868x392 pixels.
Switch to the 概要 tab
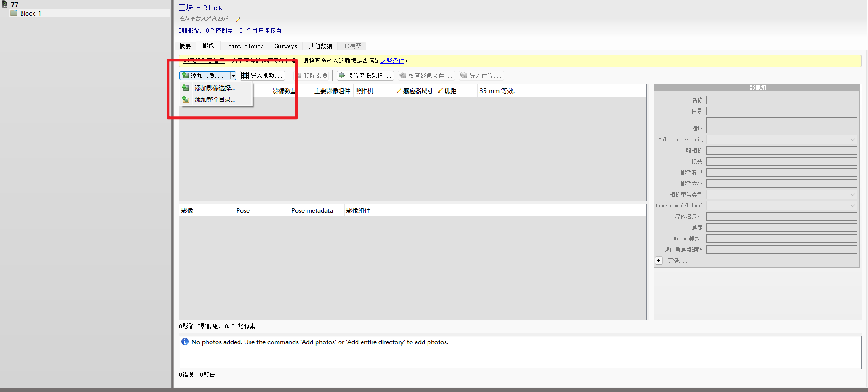pos(185,46)
